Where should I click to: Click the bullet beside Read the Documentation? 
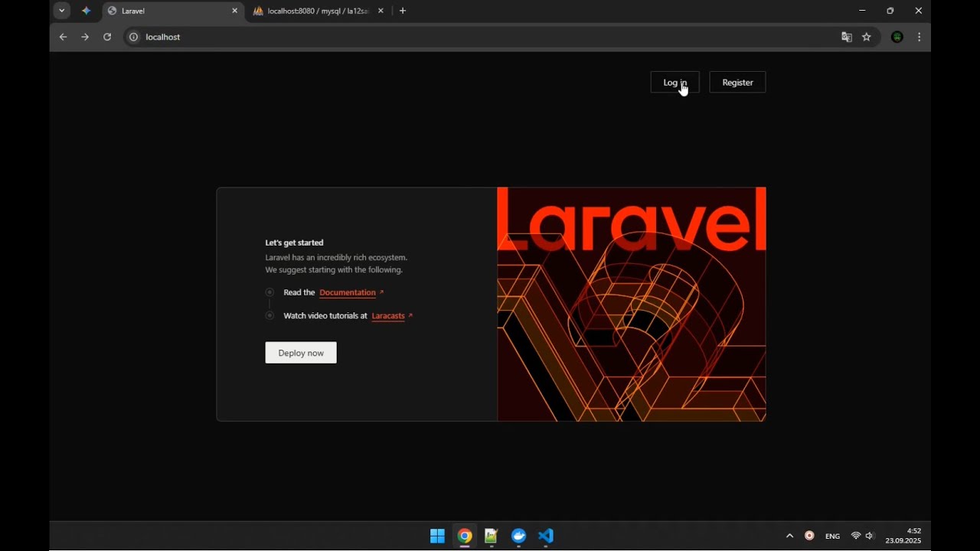(269, 292)
